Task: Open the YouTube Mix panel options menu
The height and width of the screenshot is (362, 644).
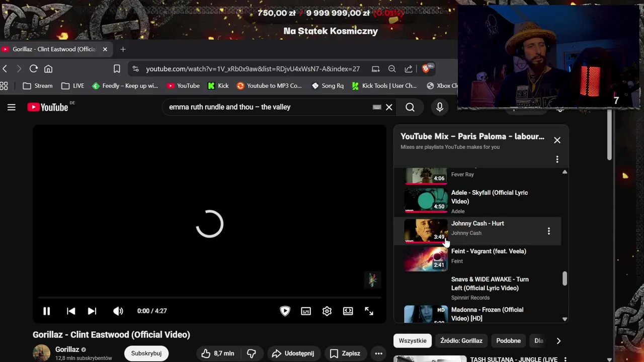Action: pos(557,159)
